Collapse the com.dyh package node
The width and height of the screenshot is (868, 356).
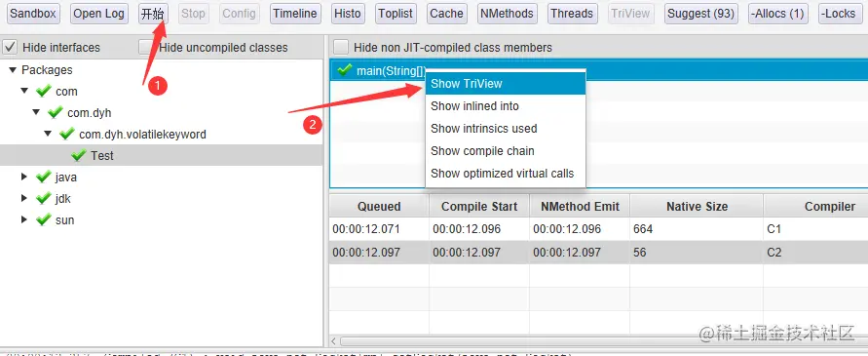[x=36, y=112]
